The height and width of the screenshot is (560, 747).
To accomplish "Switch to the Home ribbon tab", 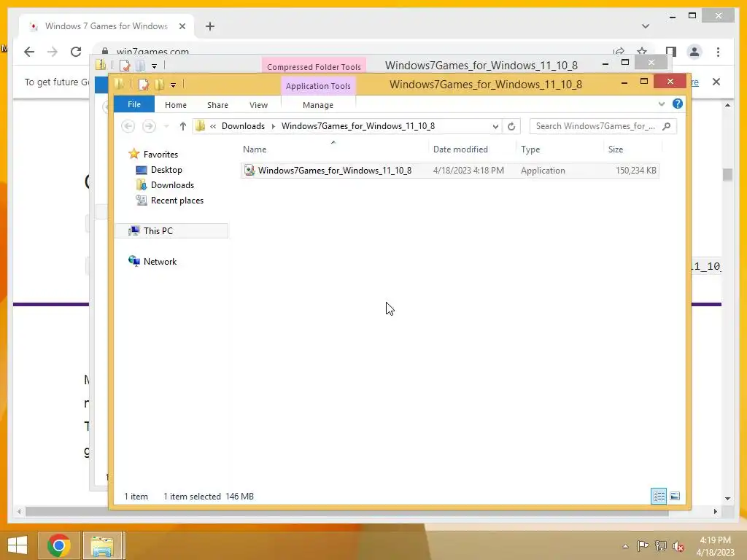I will point(175,105).
